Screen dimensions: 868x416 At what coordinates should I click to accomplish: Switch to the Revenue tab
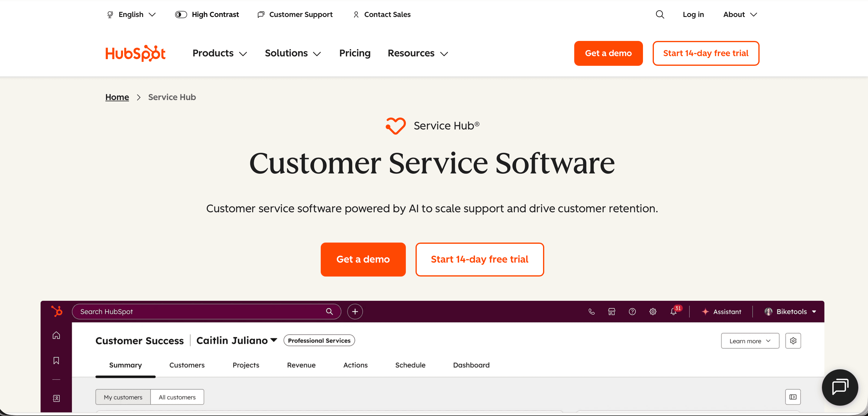tap(301, 365)
